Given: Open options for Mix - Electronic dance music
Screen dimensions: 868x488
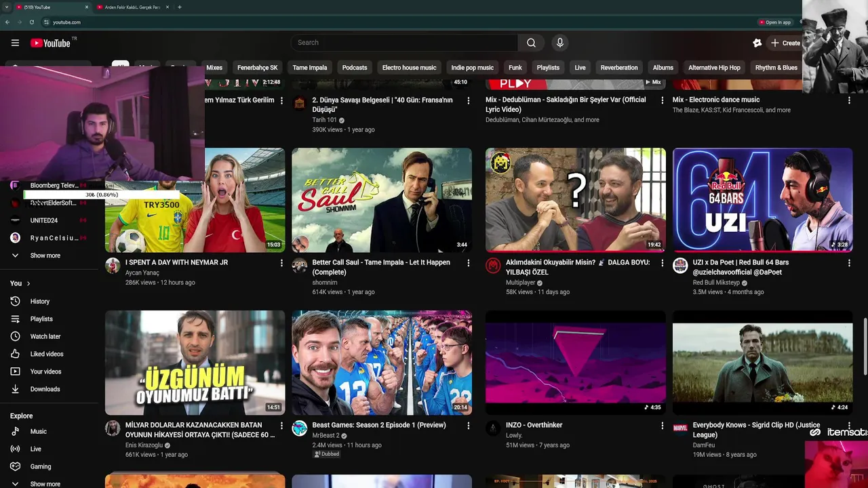Looking at the screenshot, I should pos(849,100).
